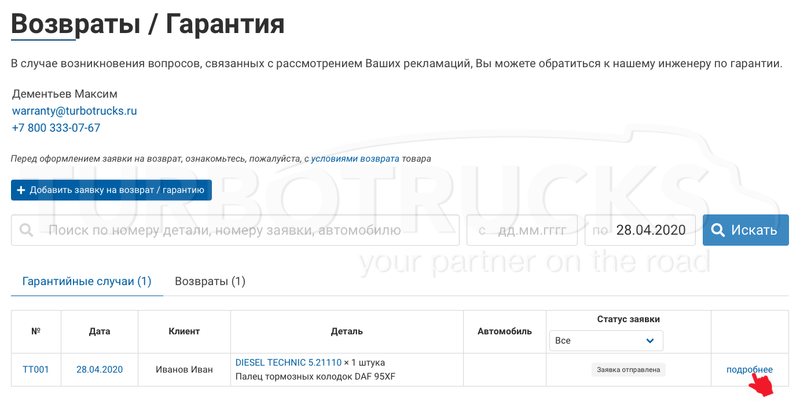
Task: Click the подробнее link in TT001 row
Action: tap(749, 369)
